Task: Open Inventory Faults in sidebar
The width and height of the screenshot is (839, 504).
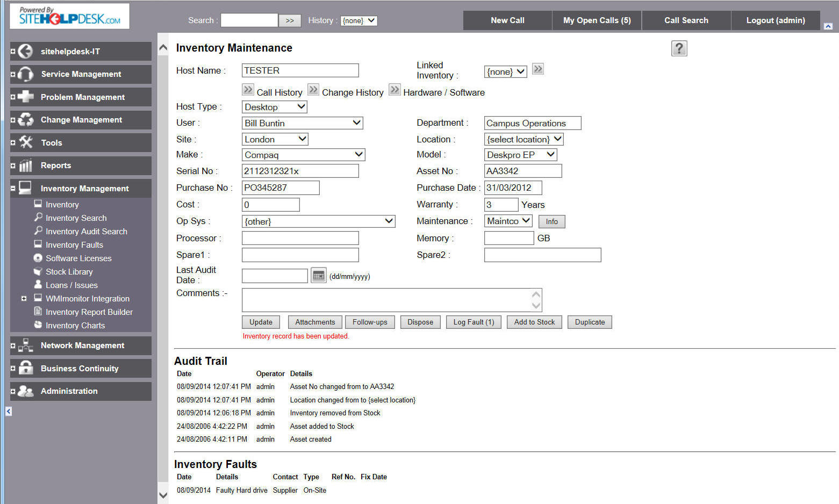Action: click(74, 245)
